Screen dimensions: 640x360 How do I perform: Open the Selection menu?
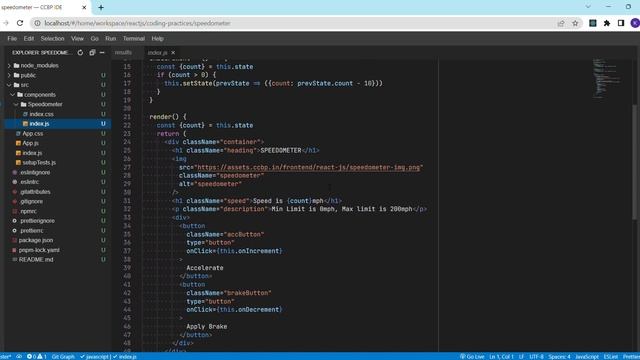pyautogui.click(x=52, y=38)
